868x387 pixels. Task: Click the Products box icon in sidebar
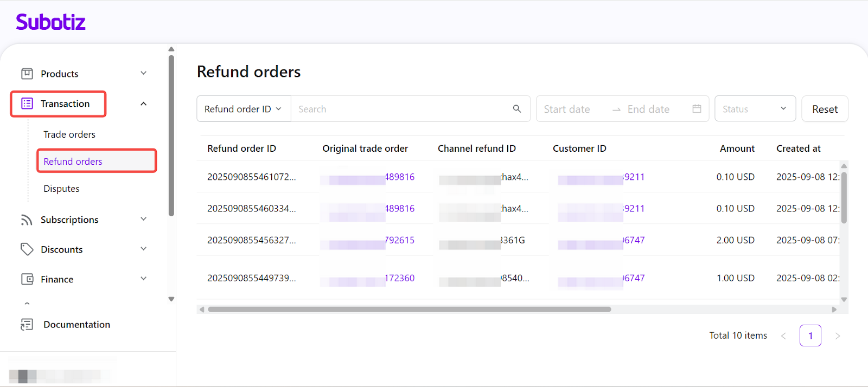pyautogui.click(x=27, y=74)
